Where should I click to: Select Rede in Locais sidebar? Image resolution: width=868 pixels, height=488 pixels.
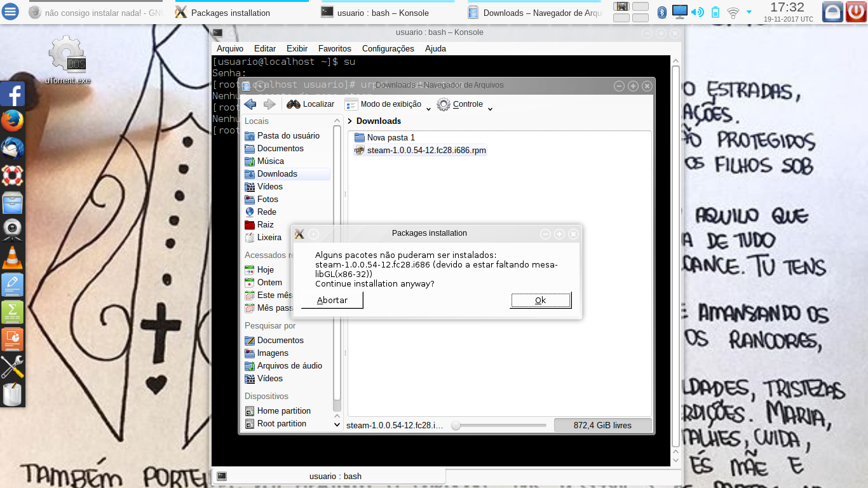(287, 212)
